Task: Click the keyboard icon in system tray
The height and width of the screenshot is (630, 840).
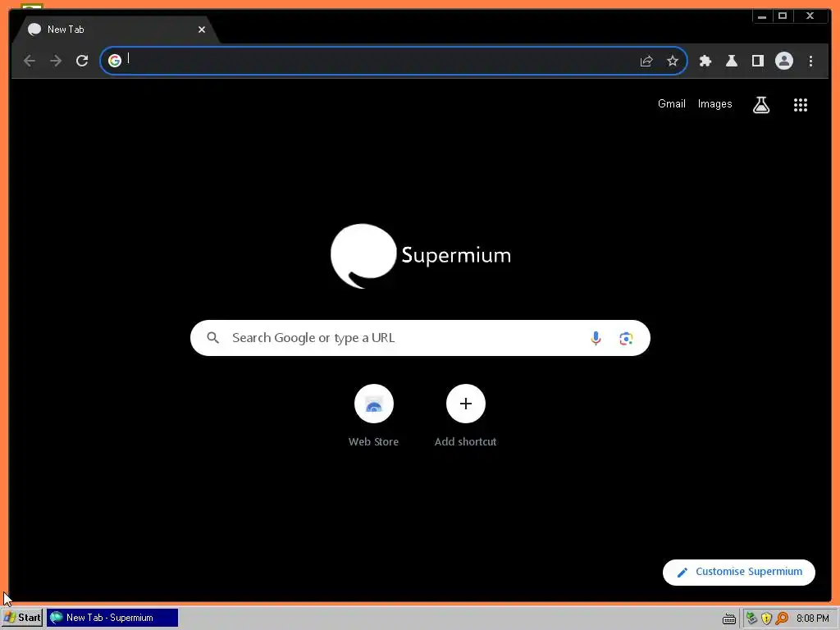Action: point(728,619)
